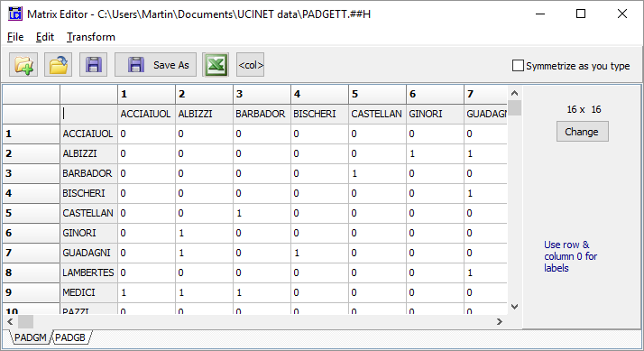Click the Change dimensions button

coord(582,132)
